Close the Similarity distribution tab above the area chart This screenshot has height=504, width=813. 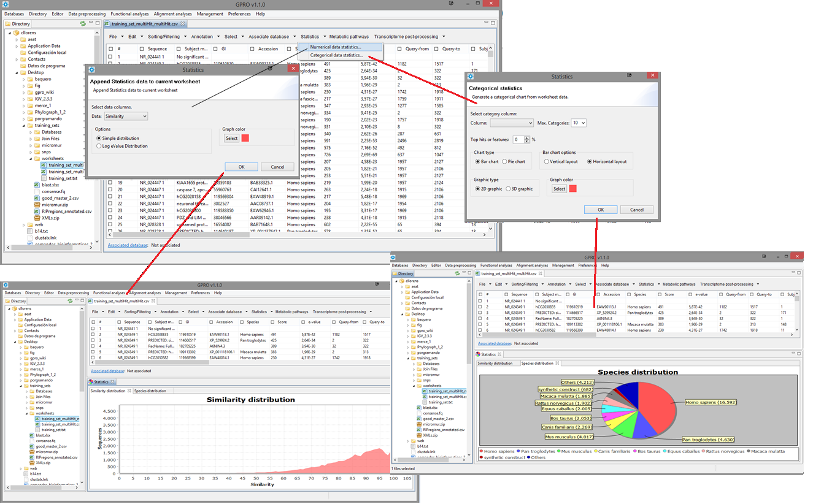pyautogui.click(x=129, y=391)
